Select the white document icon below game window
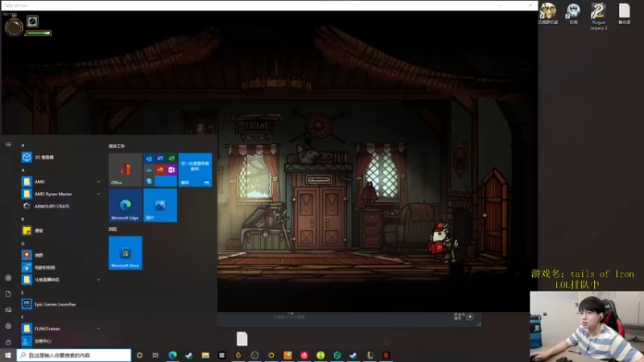The width and height of the screenshot is (644, 362). 242,339
